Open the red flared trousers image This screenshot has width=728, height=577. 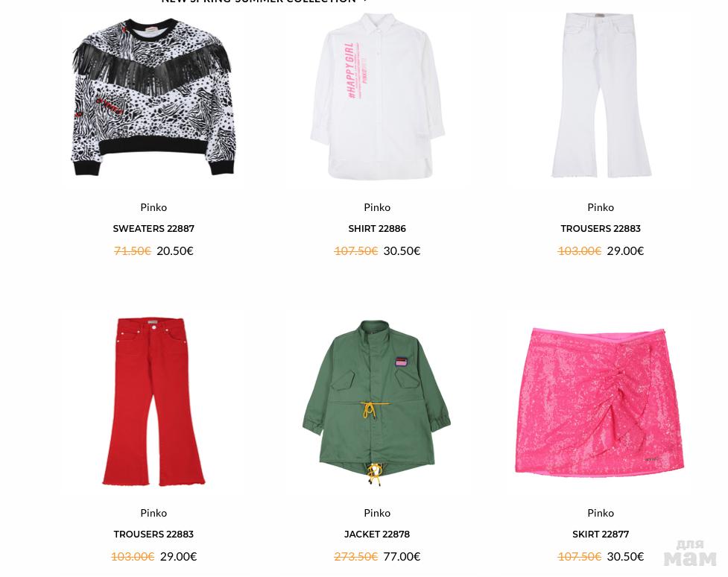pos(153,402)
